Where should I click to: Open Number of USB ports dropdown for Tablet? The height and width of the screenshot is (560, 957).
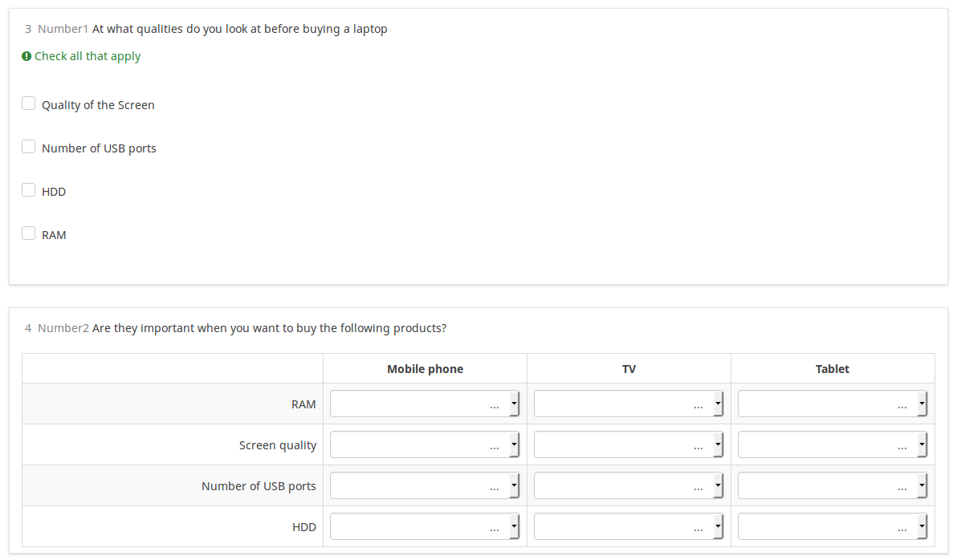(833, 486)
